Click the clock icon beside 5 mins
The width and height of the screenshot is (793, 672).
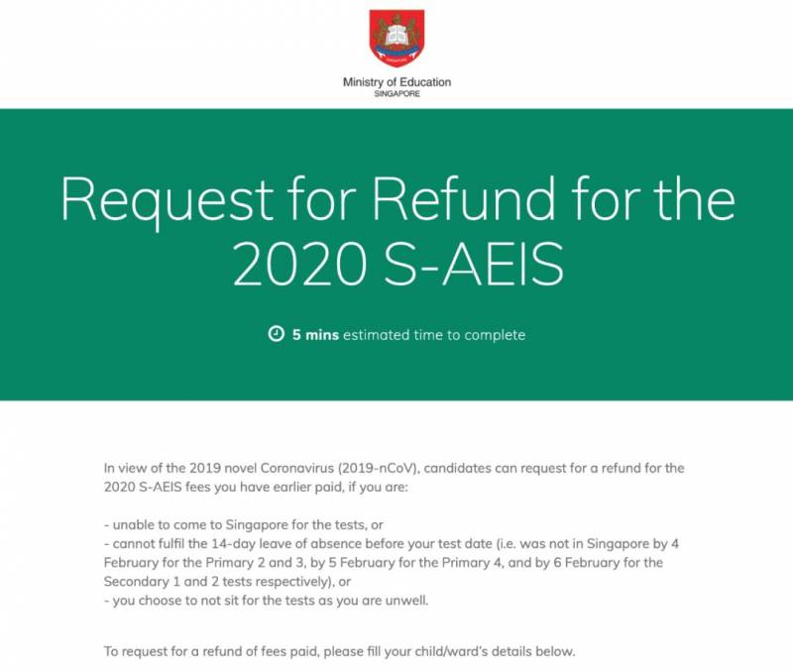(276, 334)
